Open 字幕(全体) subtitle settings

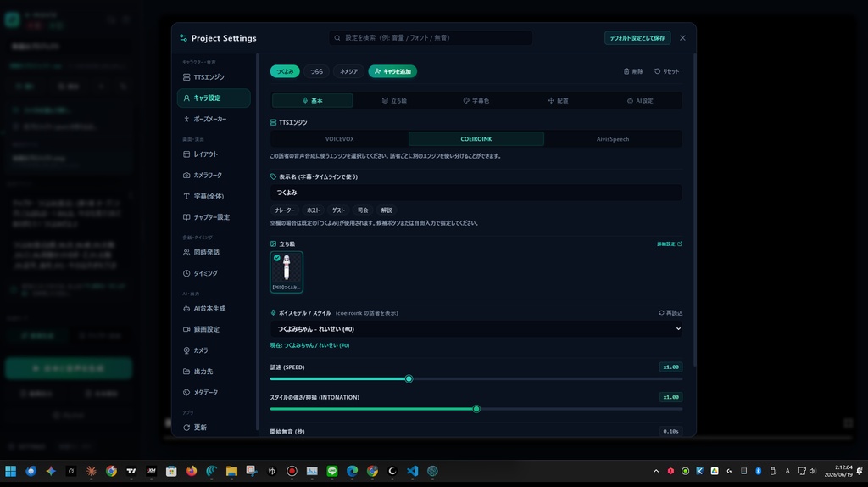(x=214, y=196)
